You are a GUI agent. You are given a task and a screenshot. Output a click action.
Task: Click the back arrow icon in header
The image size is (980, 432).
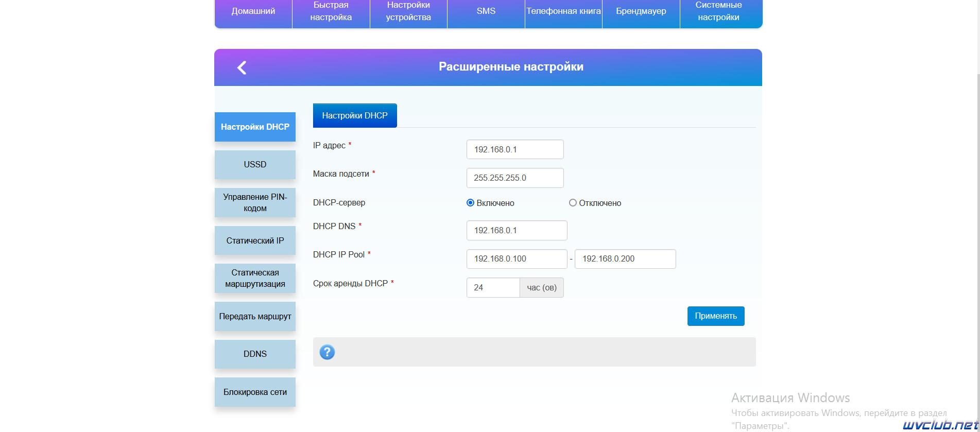242,67
